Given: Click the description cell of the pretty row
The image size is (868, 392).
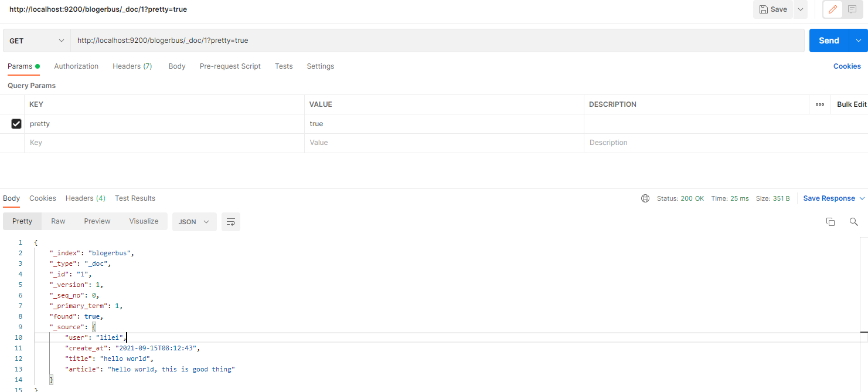Looking at the screenshot, I should (x=726, y=124).
